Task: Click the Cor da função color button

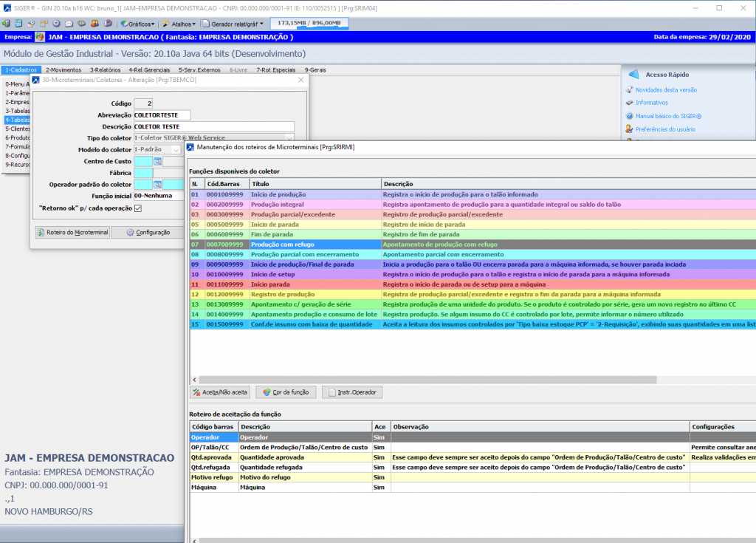Action: (285, 392)
